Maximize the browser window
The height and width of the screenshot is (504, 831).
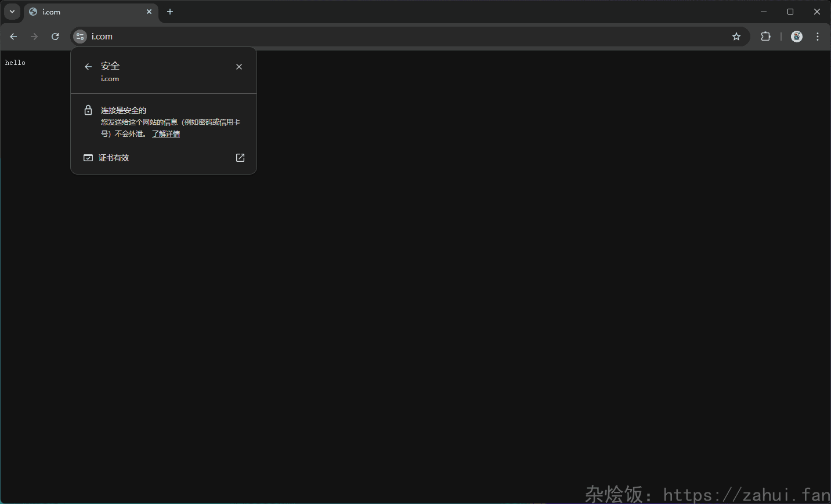[x=790, y=12]
